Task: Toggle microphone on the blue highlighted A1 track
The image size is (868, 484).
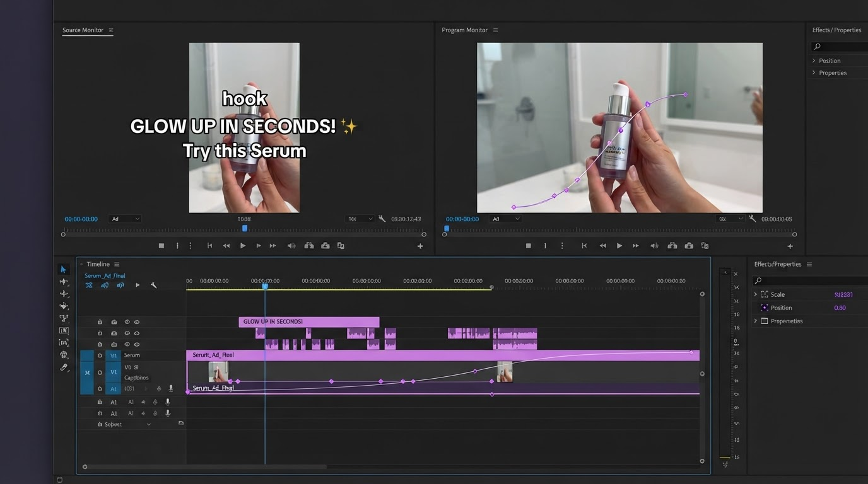Action: (171, 389)
